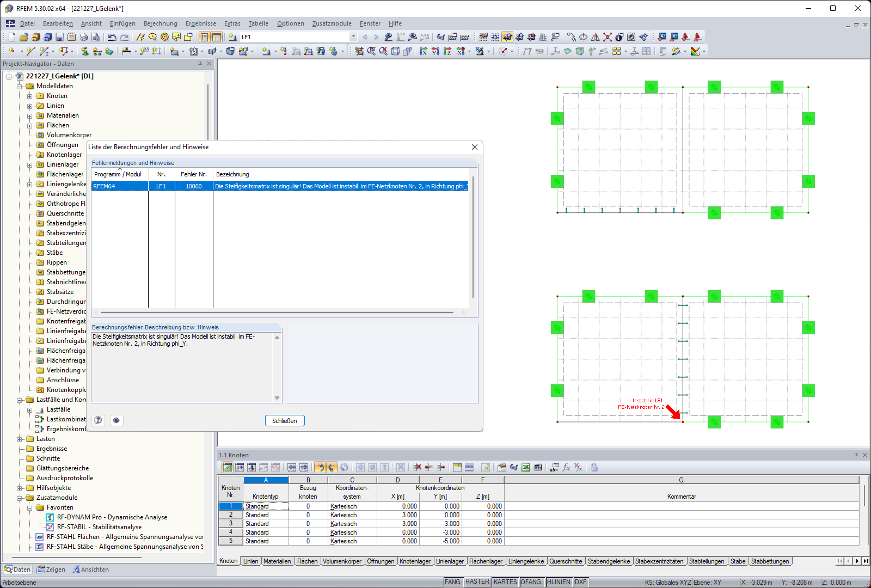Click the help icon in error dialog
Screen dimensions: 871x588
[x=98, y=420]
